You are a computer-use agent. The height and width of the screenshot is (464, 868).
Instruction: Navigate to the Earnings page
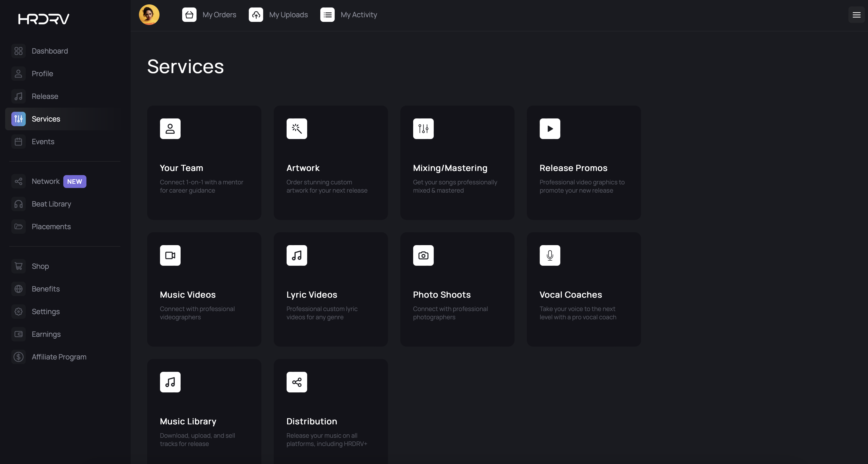[46, 334]
